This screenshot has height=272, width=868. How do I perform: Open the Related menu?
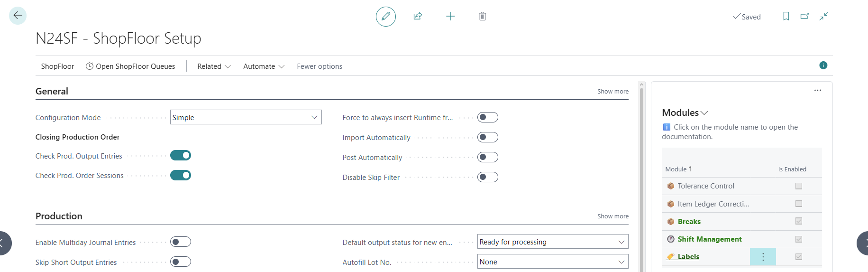pyautogui.click(x=214, y=66)
